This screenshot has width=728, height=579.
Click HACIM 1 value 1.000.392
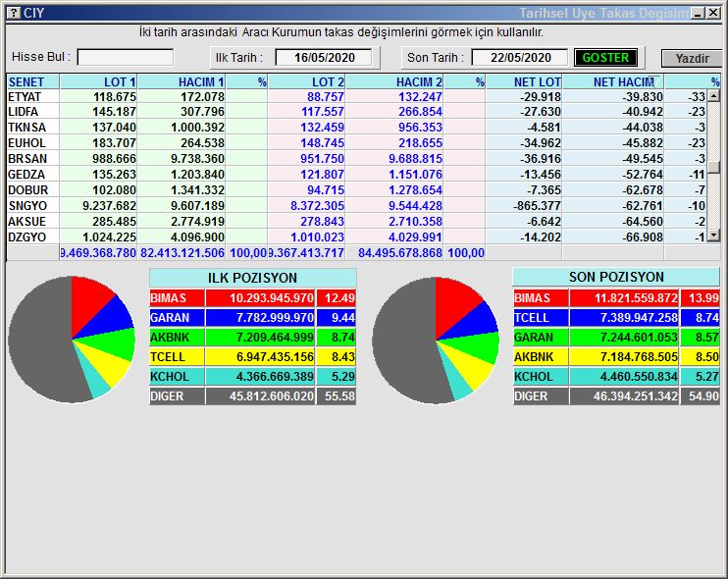tap(197, 128)
